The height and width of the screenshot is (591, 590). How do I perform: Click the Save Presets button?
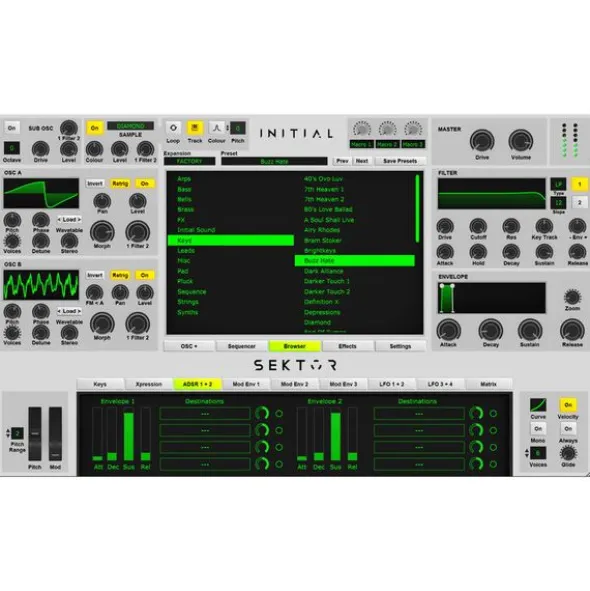pos(400,161)
